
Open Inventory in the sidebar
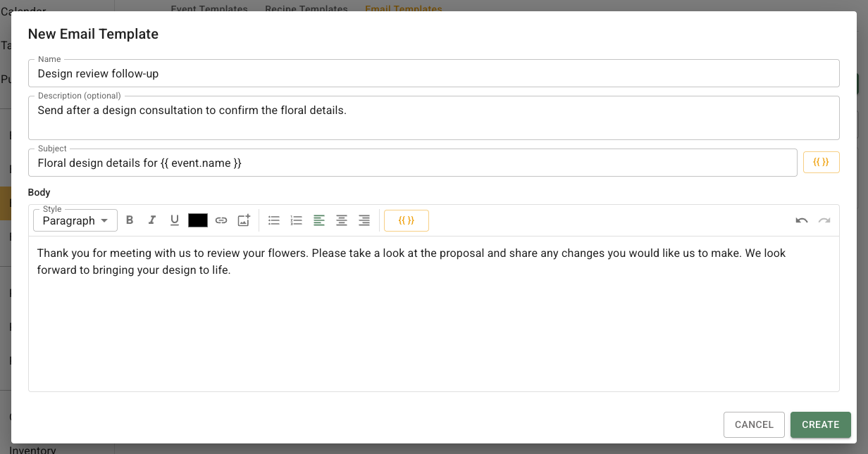[x=32, y=449]
